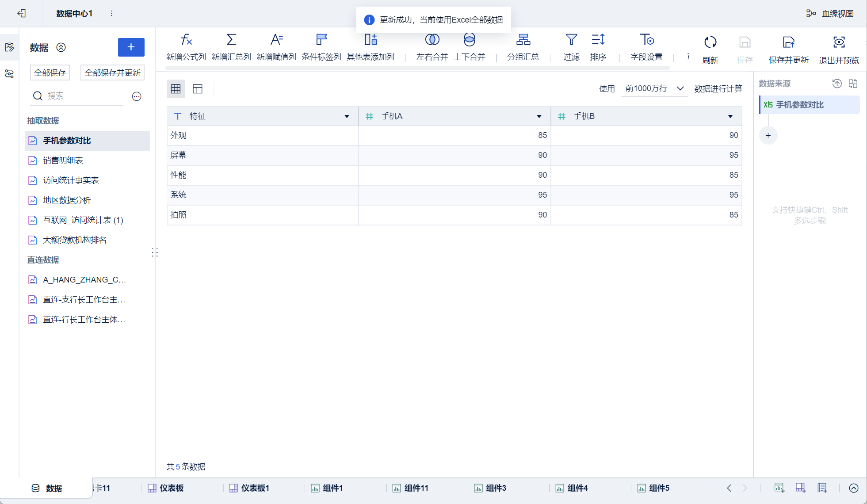This screenshot has height=504, width=867.
Task: Click the blue add data plus button
Action: pos(131,47)
